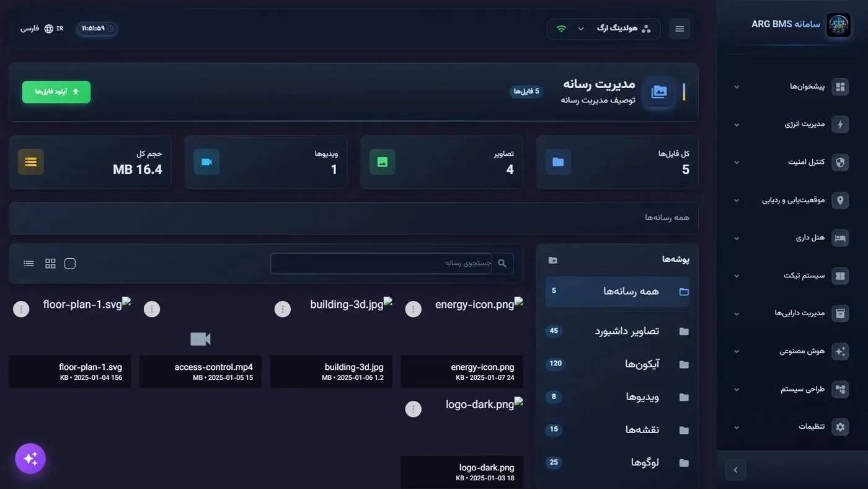This screenshot has height=489, width=868.
Task: Click the new folder icon beside پوشه‌ها
Action: click(552, 260)
